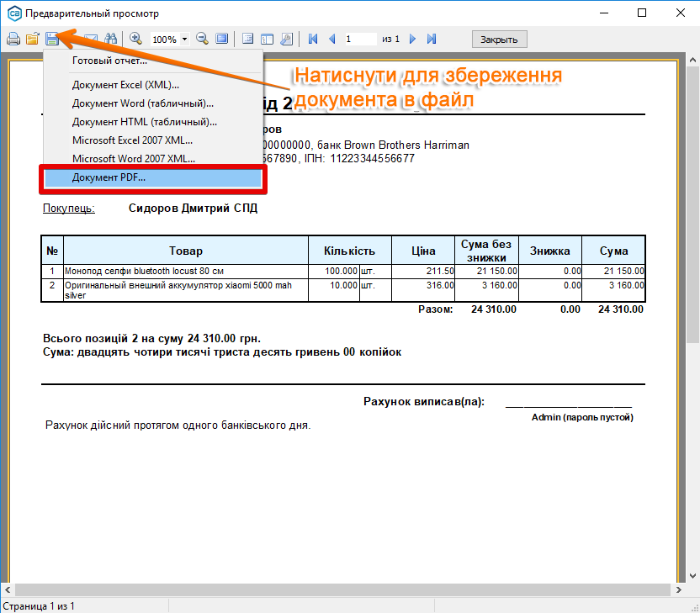The width and height of the screenshot is (700, 613).
Task: Click the scroll up arrow
Action: (x=692, y=60)
